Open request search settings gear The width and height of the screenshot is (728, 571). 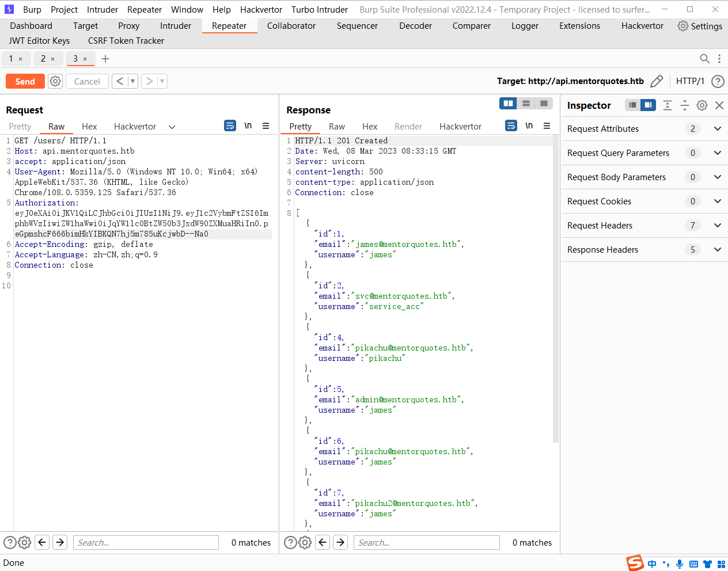[x=24, y=542]
